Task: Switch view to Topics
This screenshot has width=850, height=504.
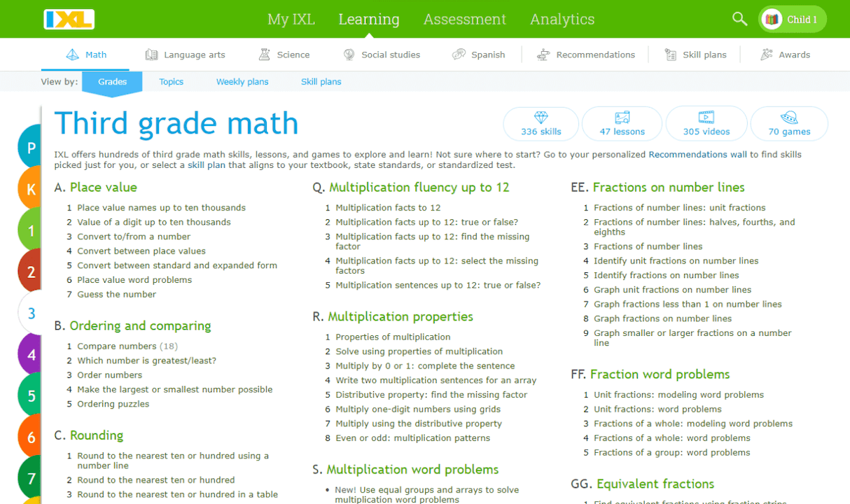Action: (171, 81)
